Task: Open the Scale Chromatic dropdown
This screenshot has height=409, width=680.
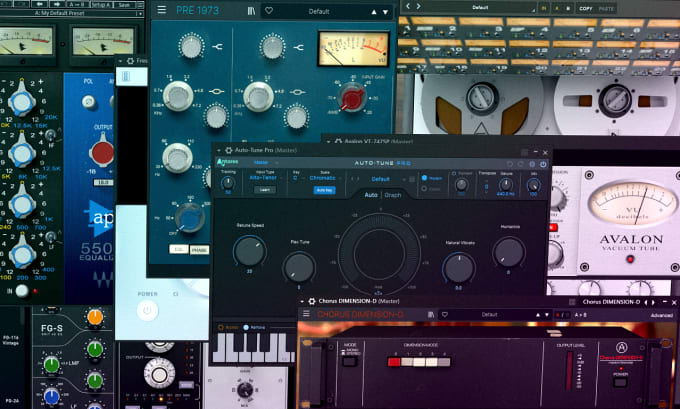Action: tap(325, 178)
